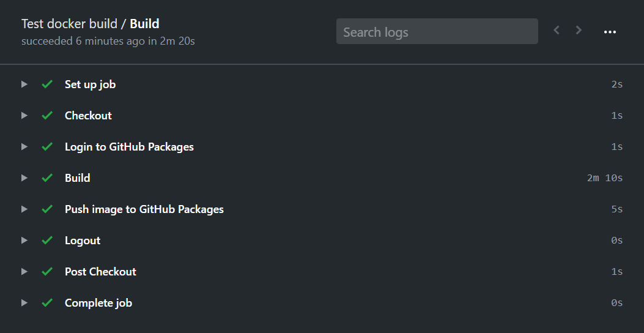Open the three-dot log options menu

[x=610, y=32]
